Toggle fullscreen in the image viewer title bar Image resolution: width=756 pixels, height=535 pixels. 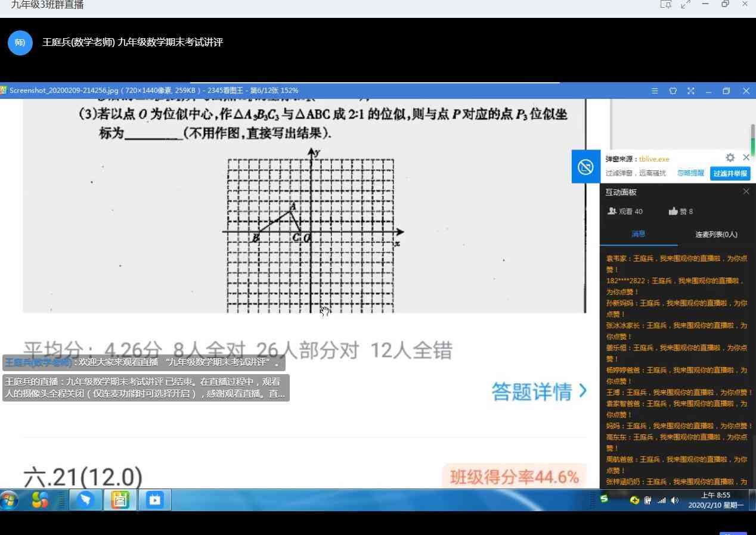click(690, 91)
